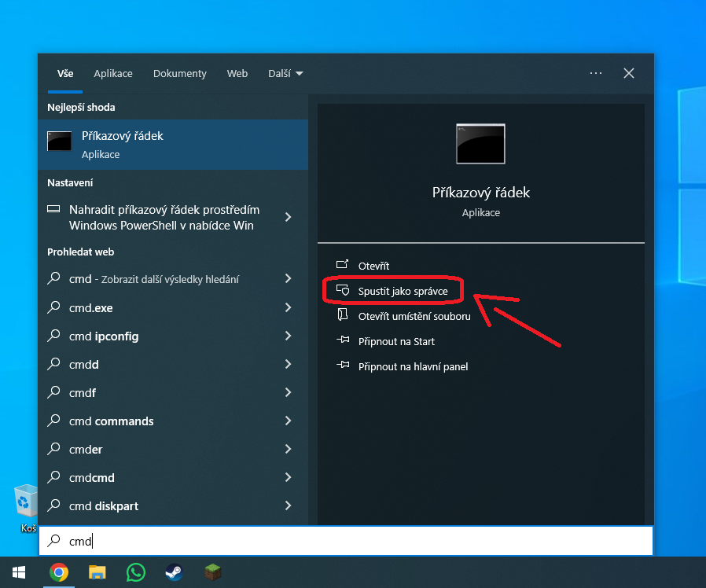Click the Windows Start button
Viewport: 706px width, 588px height.
[x=18, y=571]
